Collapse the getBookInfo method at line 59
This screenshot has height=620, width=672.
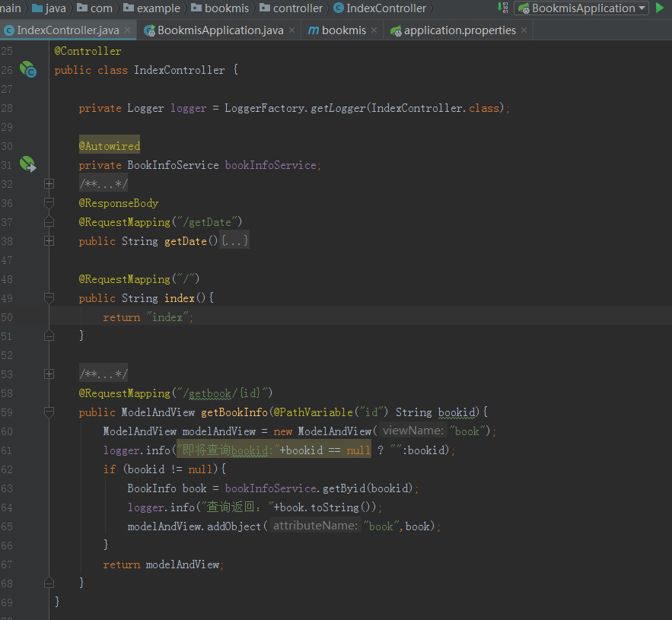pos(49,412)
